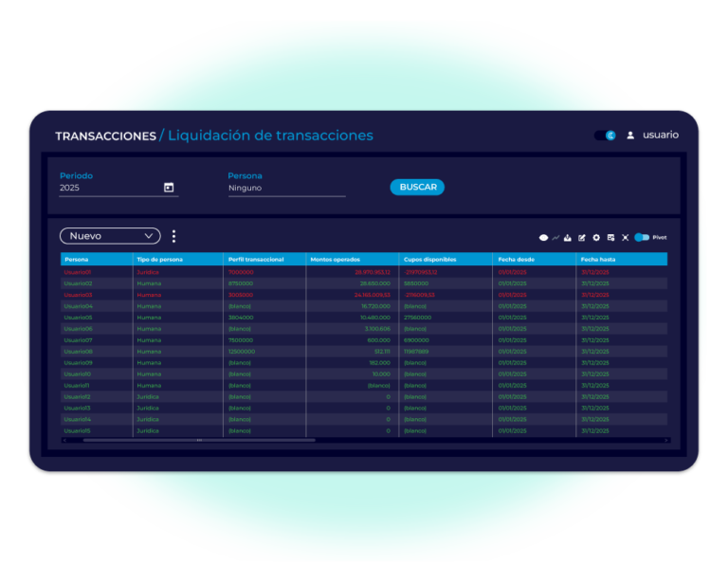Click the table configuration icon beside the gear
Image resolution: width=728 pixels, height=582 pixels.
[610, 238]
